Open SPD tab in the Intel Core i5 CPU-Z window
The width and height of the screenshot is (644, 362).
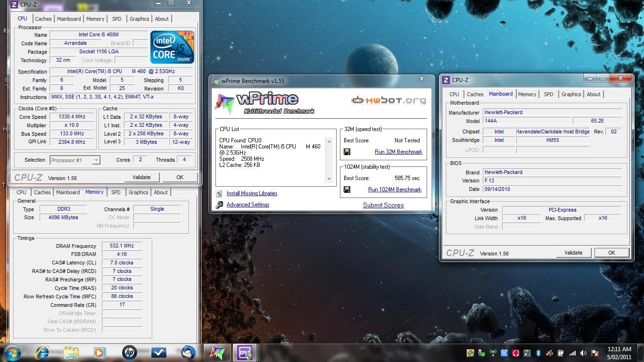[x=116, y=19]
